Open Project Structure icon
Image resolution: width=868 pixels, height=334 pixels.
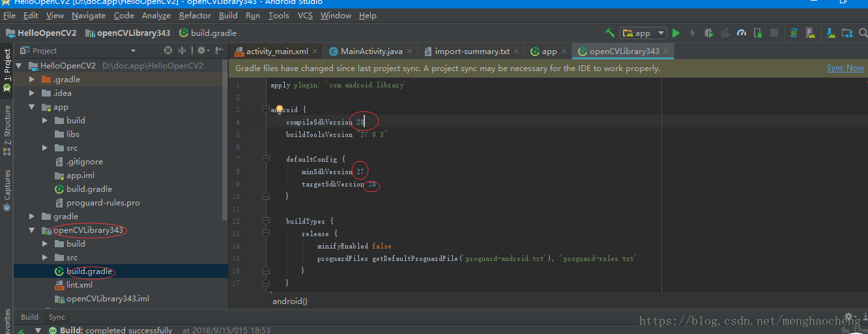(846, 33)
